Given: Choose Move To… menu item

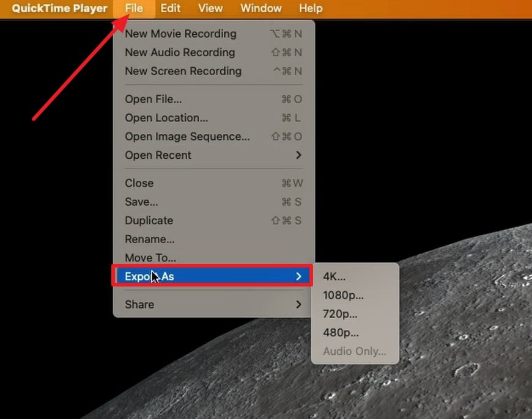Looking at the screenshot, I should point(214,258).
